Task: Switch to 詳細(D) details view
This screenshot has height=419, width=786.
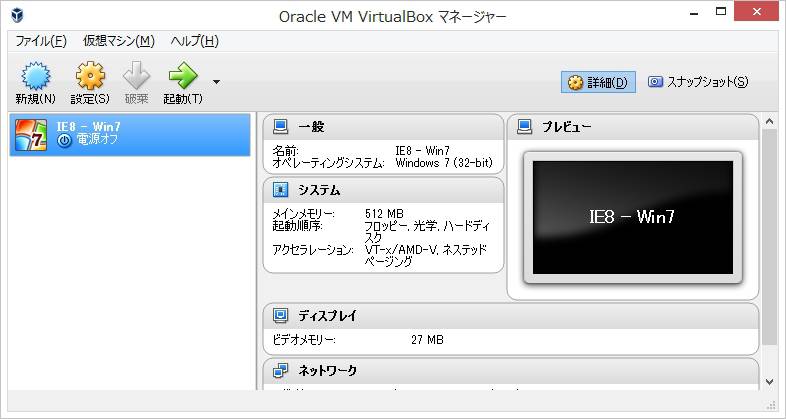Action: 598,82
